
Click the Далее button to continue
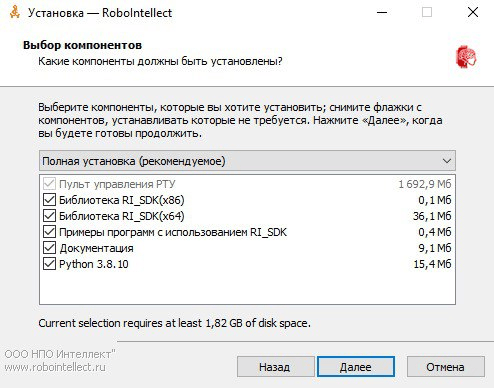click(356, 367)
